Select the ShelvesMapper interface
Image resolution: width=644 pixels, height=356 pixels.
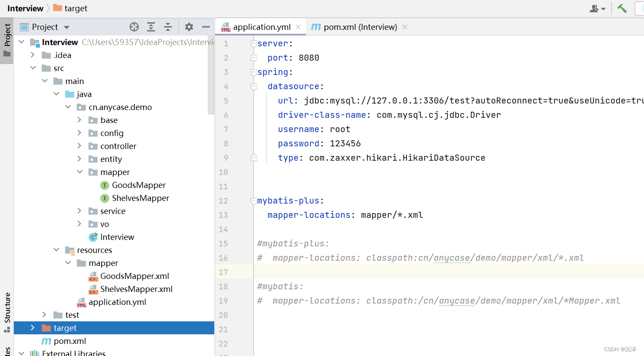point(140,198)
